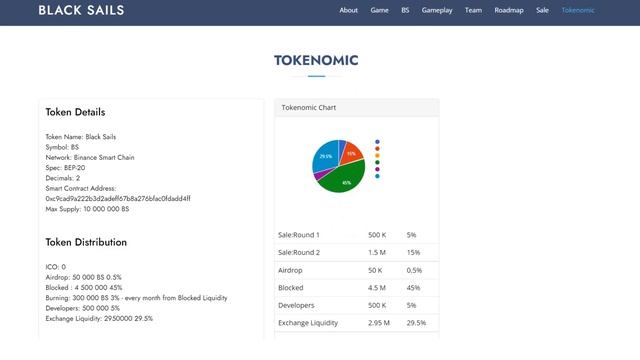Open the BS nav item
This screenshot has height=360, width=640.
click(x=405, y=10)
